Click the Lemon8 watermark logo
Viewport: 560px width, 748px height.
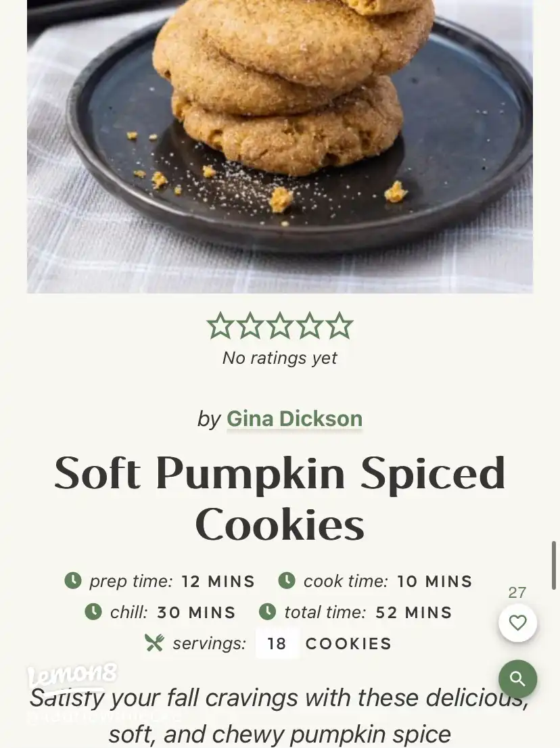click(x=72, y=675)
